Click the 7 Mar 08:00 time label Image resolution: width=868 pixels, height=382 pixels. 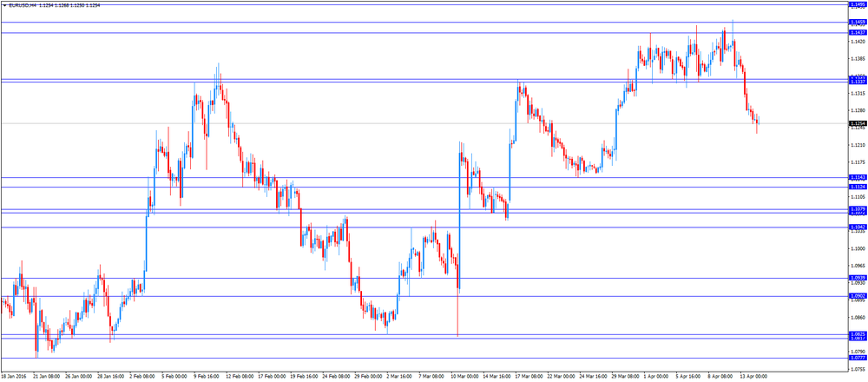(433, 377)
